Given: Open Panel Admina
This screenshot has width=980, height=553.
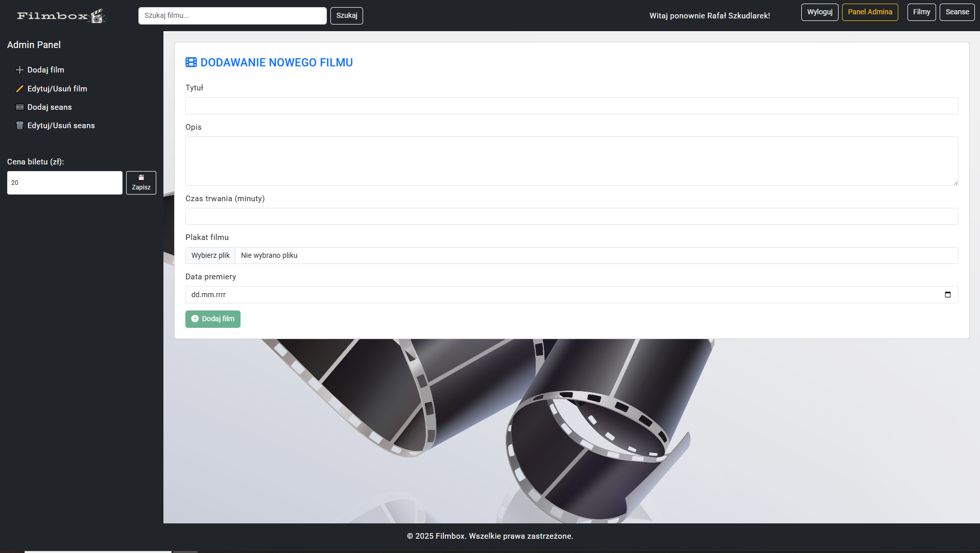Looking at the screenshot, I should pos(870,12).
